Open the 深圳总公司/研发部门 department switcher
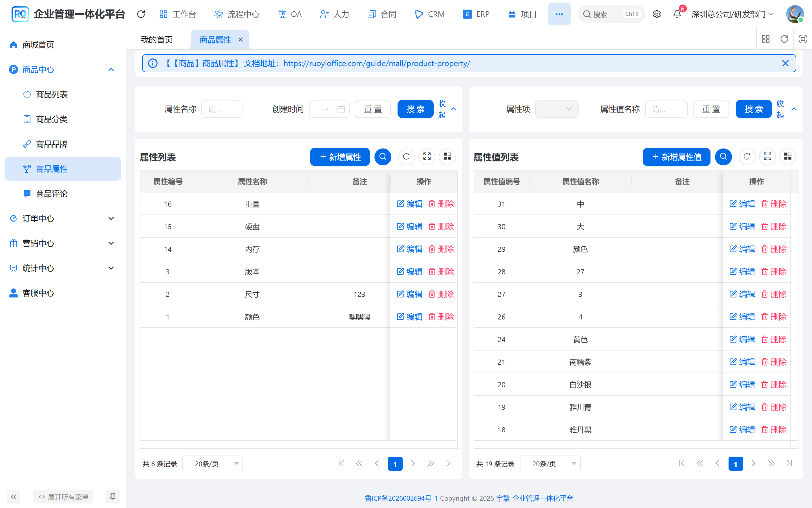 click(732, 14)
